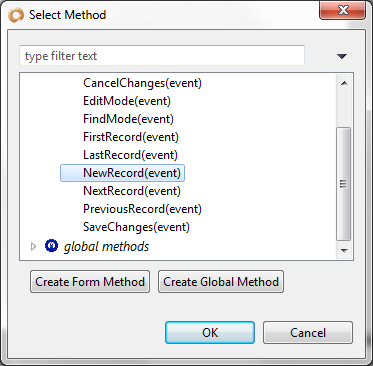The image size is (373, 366).
Task: Click the global methods label
Action: pyautogui.click(x=106, y=247)
